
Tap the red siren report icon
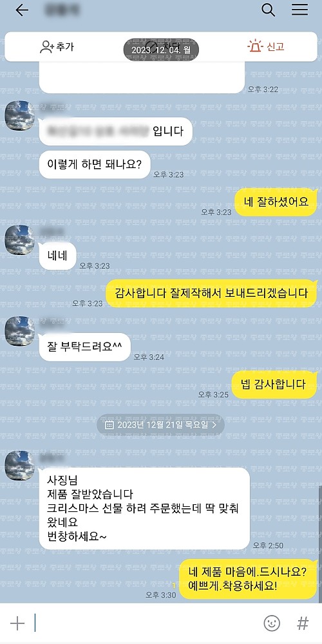pos(254,46)
